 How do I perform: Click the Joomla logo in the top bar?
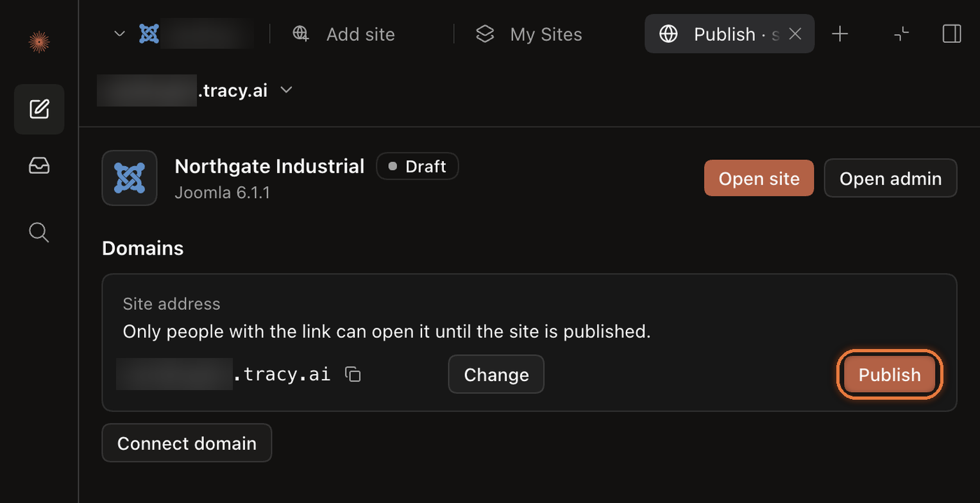tap(149, 34)
